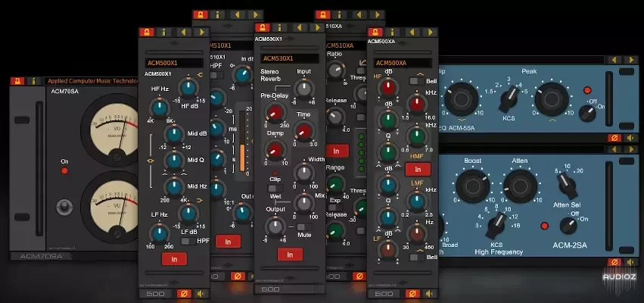Image resolution: width=644 pixels, height=303 pixels.
Task: Select next preset arrow on ACM500XA
Action: tap(430, 32)
